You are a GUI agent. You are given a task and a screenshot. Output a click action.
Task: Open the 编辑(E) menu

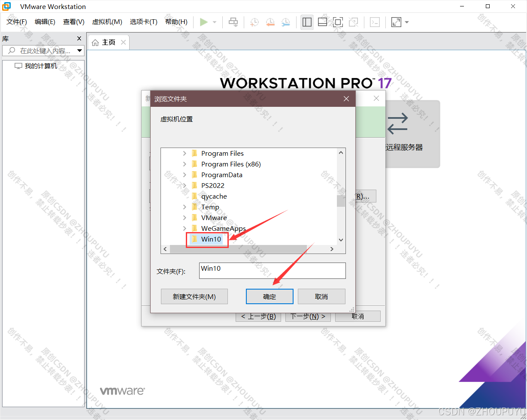pyautogui.click(x=45, y=22)
